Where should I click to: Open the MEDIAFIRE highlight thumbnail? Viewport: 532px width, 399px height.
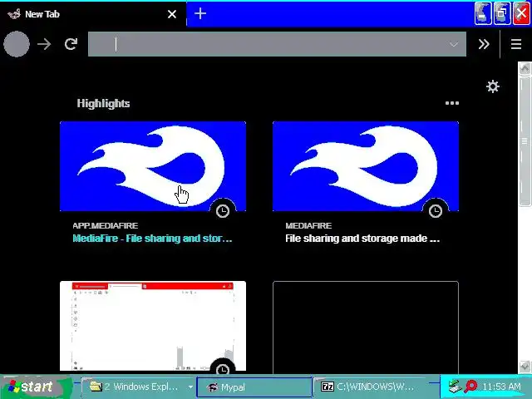366,166
